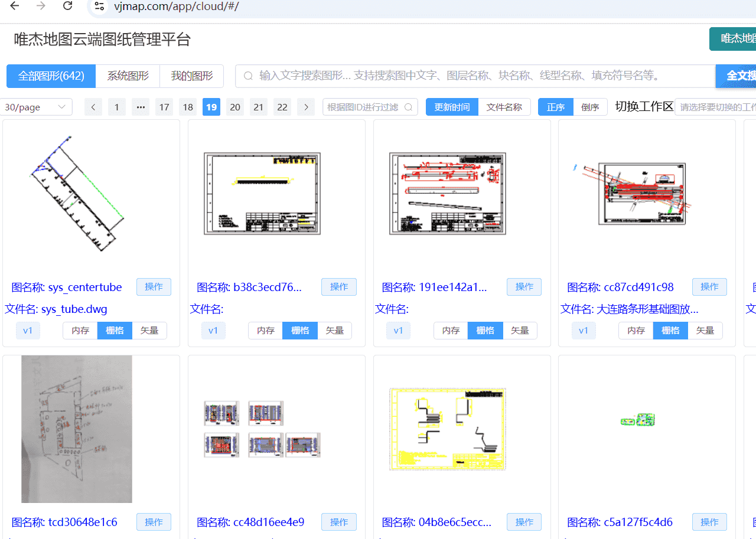Click magnifier icon in map ID filter
756x539 pixels.
coord(408,107)
